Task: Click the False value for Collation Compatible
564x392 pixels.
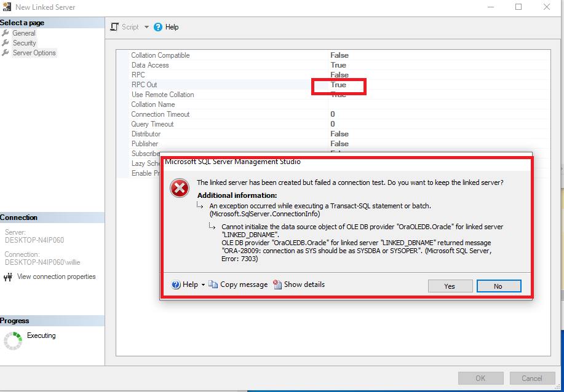Action: [x=340, y=55]
